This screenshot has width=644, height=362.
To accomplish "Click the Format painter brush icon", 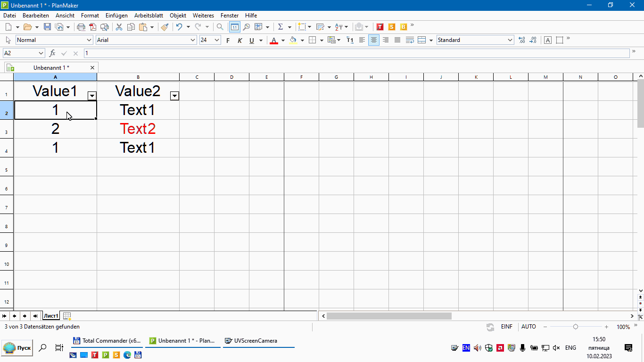I will 165,27.
